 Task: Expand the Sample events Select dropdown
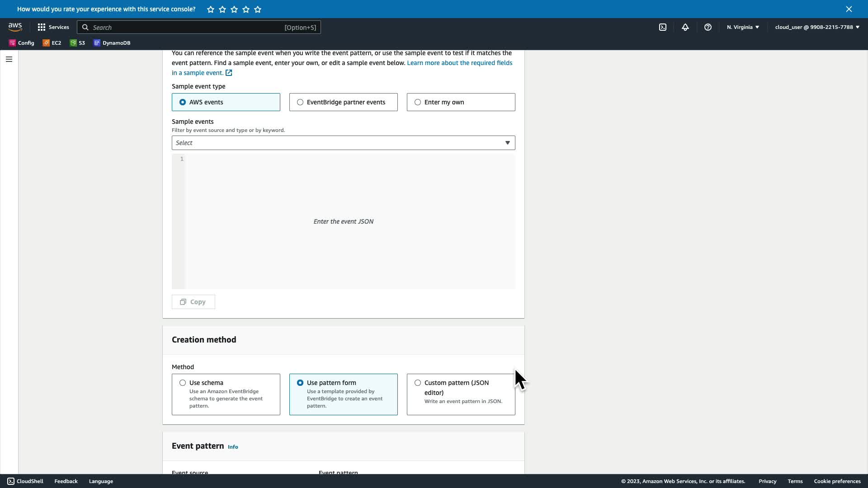click(x=343, y=143)
